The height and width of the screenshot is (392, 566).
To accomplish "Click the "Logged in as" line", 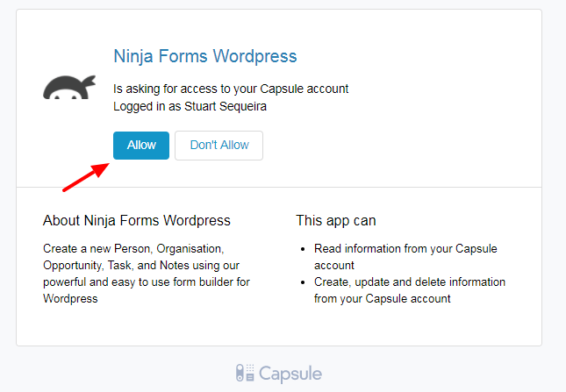I will [145, 106].
